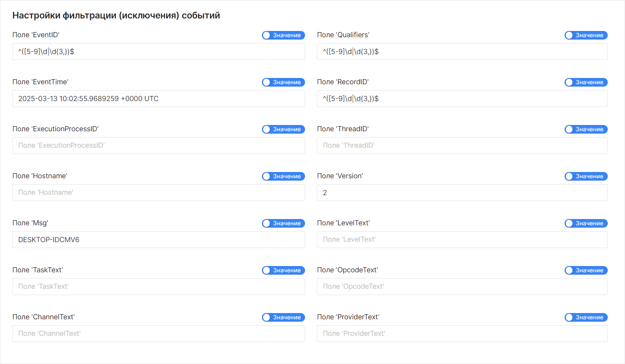
Task: Click the empty Hostname input field
Action: click(x=158, y=193)
